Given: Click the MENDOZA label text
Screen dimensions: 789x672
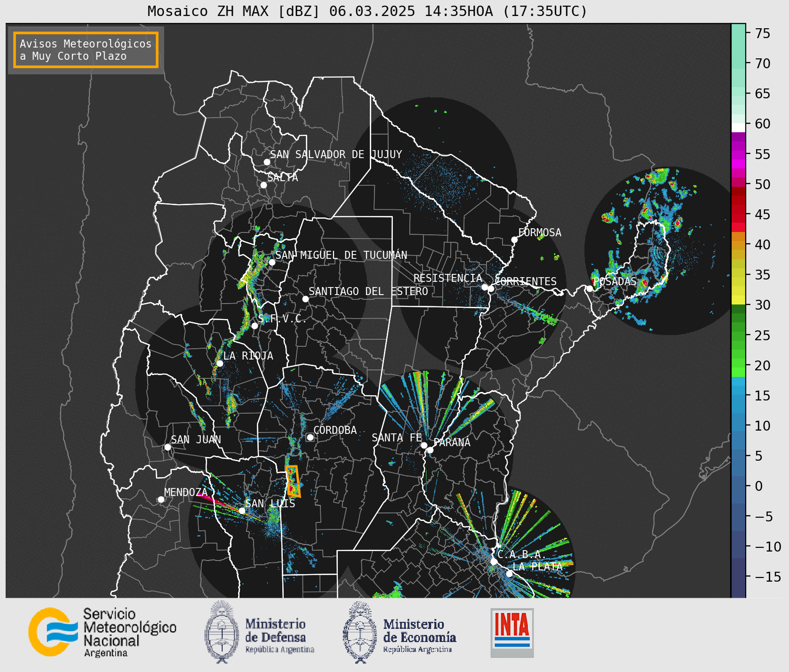Looking at the screenshot, I should pyautogui.click(x=186, y=492).
